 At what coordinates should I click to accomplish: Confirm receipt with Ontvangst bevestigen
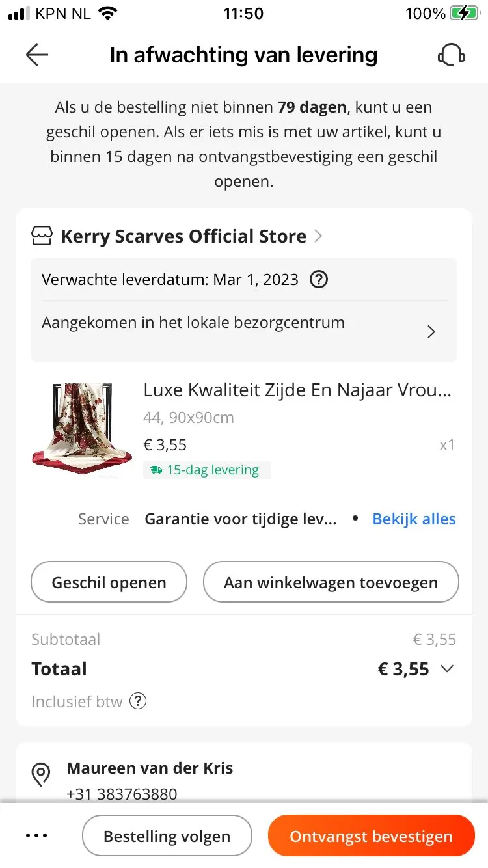(371, 836)
